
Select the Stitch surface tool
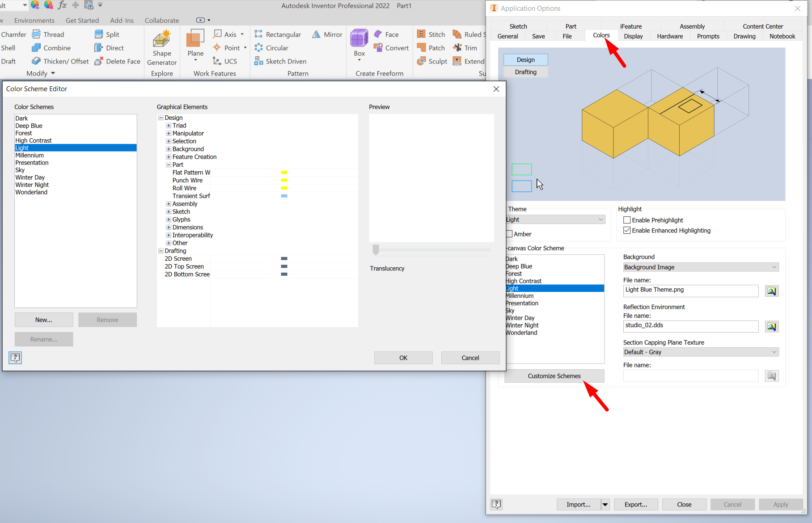[430, 34]
